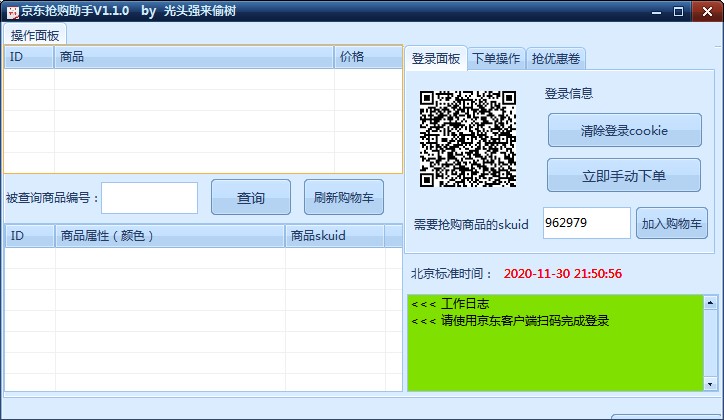Click the 加入购物车 button
The width and height of the screenshot is (724, 420).
671,223
